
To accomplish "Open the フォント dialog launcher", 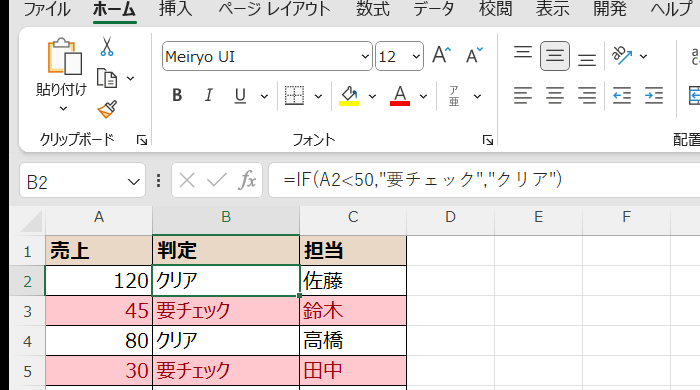I will tap(488, 141).
